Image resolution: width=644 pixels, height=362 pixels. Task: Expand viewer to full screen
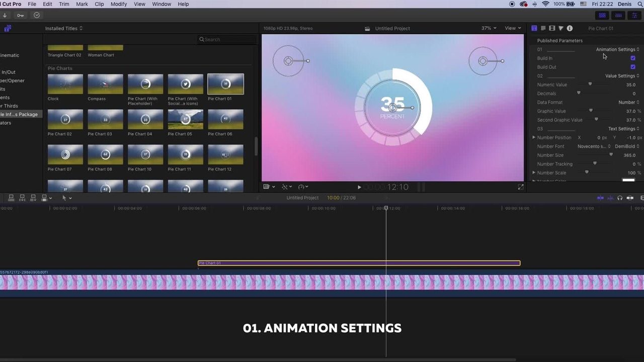pyautogui.click(x=521, y=187)
